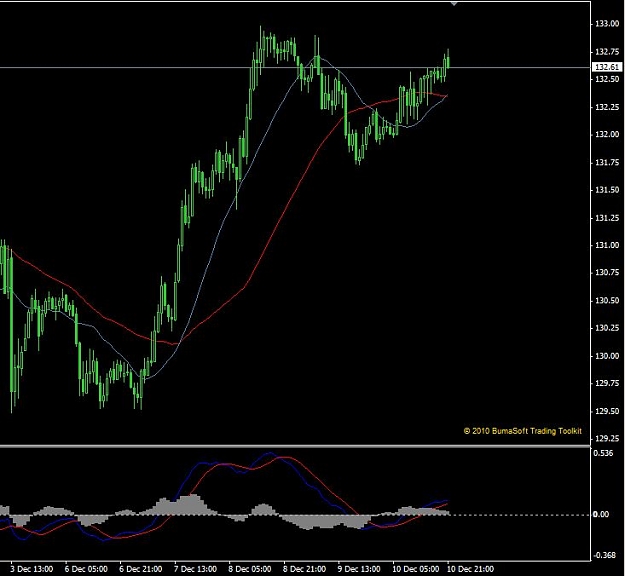Click the 9 Dec 13:00 time label
The height and width of the screenshot is (576, 625).
tap(359, 569)
